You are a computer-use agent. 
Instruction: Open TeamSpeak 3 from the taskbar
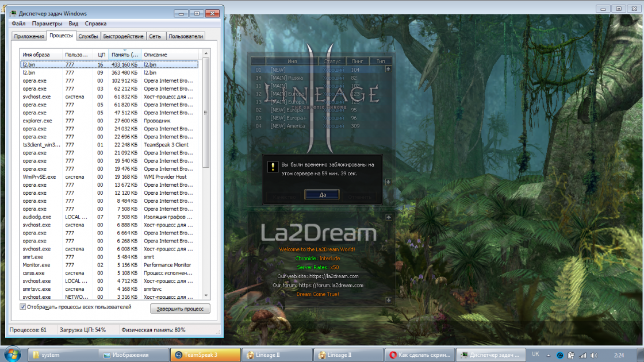pyautogui.click(x=205, y=355)
